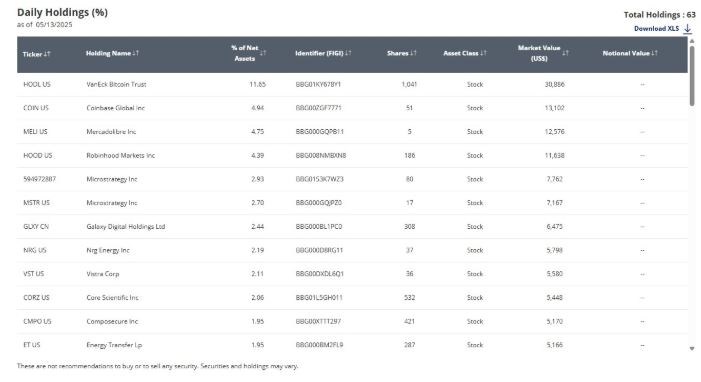This screenshot has width=701, height=382.
Task: Click HOOD US ticker cell
Action: click(38, 155)
